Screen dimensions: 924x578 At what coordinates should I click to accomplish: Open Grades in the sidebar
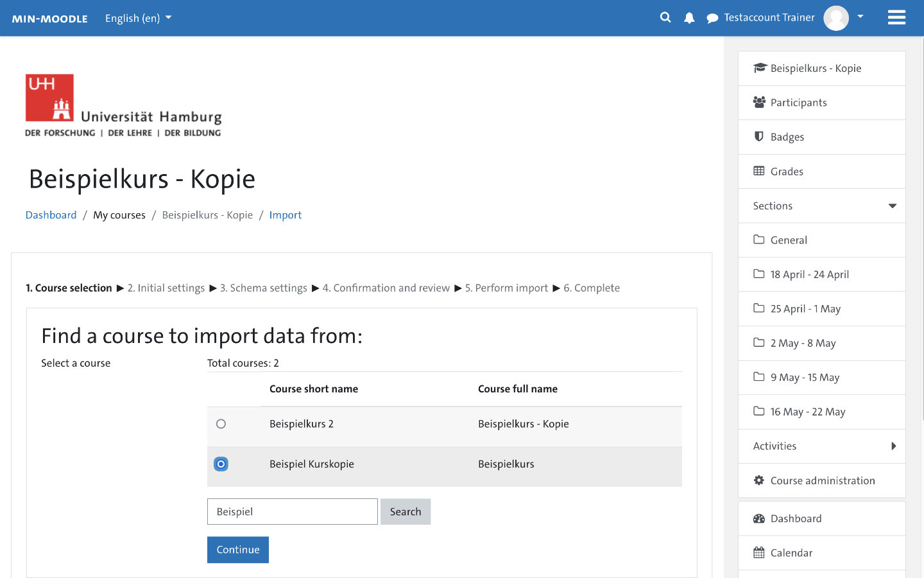822,171
